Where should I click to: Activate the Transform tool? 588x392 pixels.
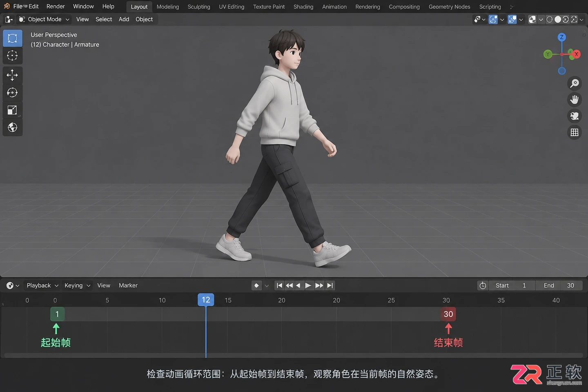coord(13,127)
